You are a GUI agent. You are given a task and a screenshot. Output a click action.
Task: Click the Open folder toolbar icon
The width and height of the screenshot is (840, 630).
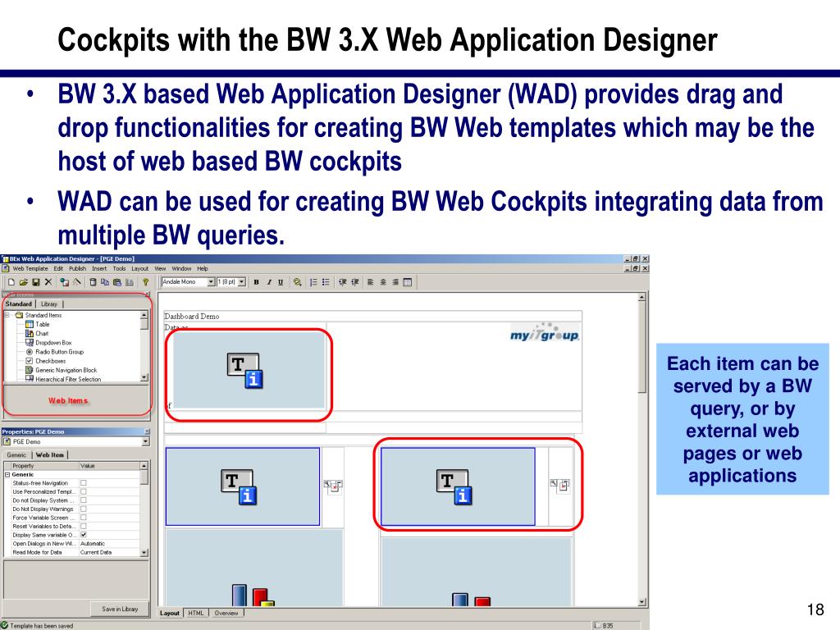24,282
